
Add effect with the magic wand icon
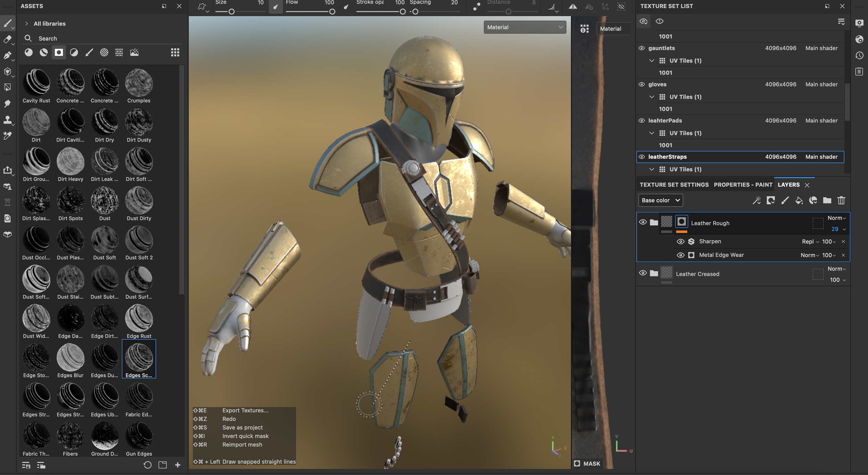pos(757,200)
